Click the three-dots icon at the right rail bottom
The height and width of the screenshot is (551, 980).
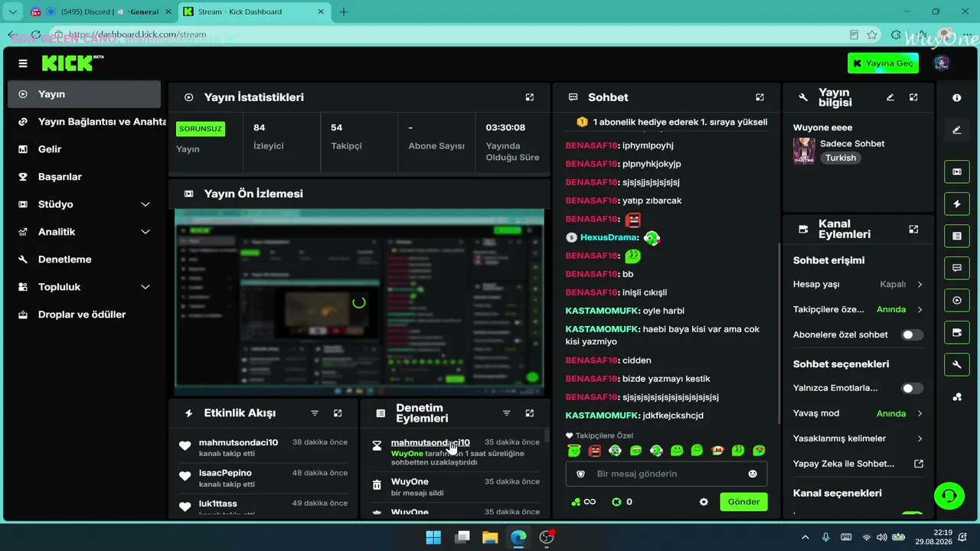pos(957,396)
